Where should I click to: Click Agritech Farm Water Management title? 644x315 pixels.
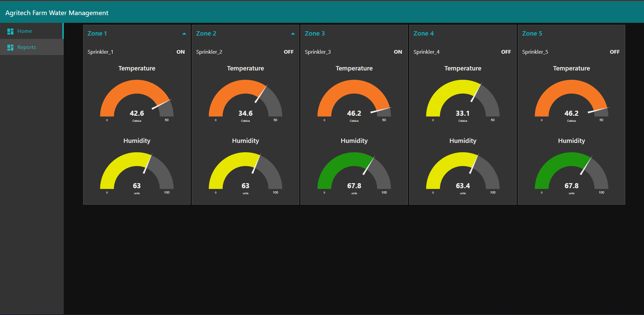57,13
